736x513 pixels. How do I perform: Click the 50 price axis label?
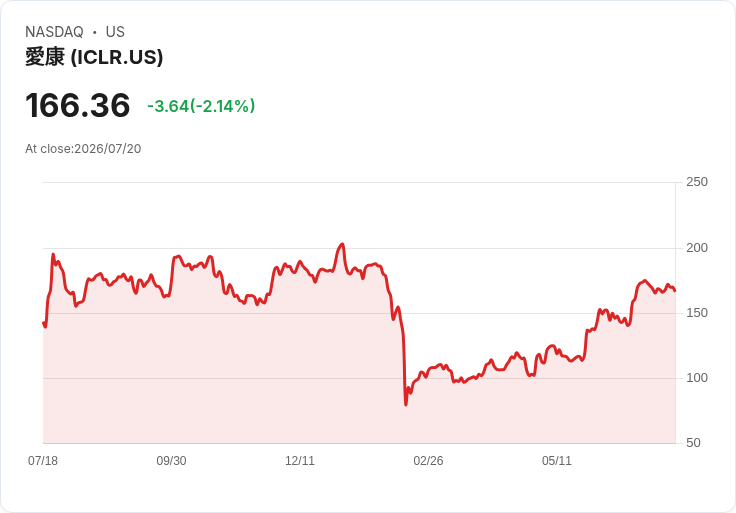(x=693, y=443)
